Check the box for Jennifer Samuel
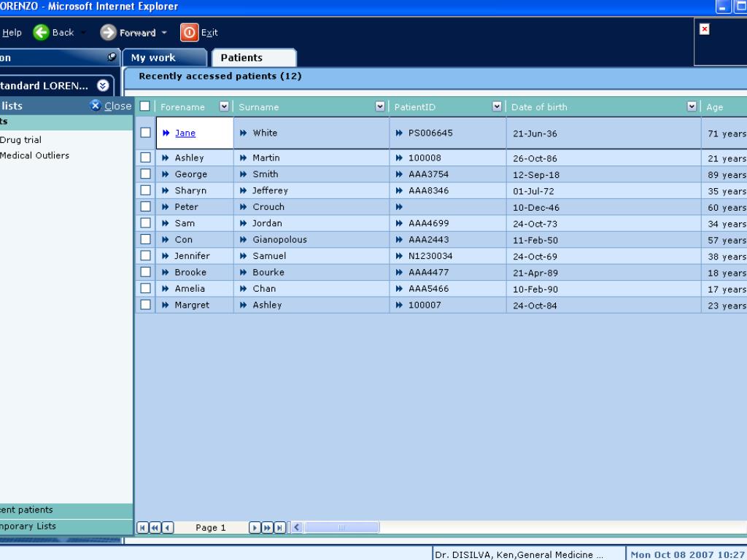This screenshot has width=747, height=560. [x=146, y=255]
